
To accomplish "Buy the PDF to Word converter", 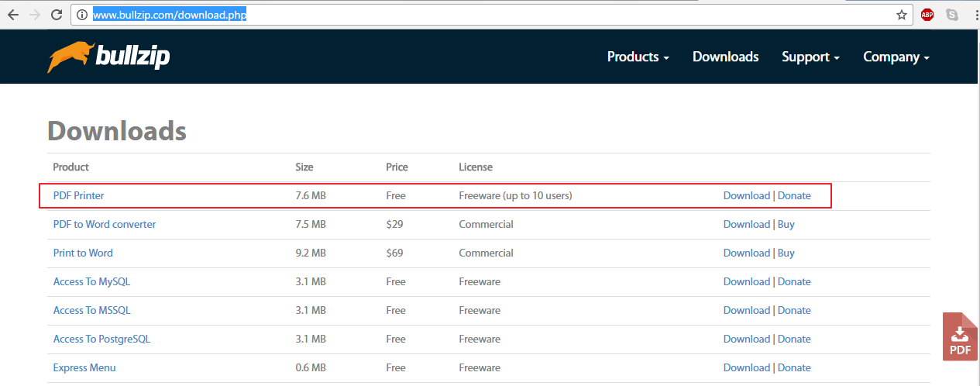I will click(x=786, y=224).
